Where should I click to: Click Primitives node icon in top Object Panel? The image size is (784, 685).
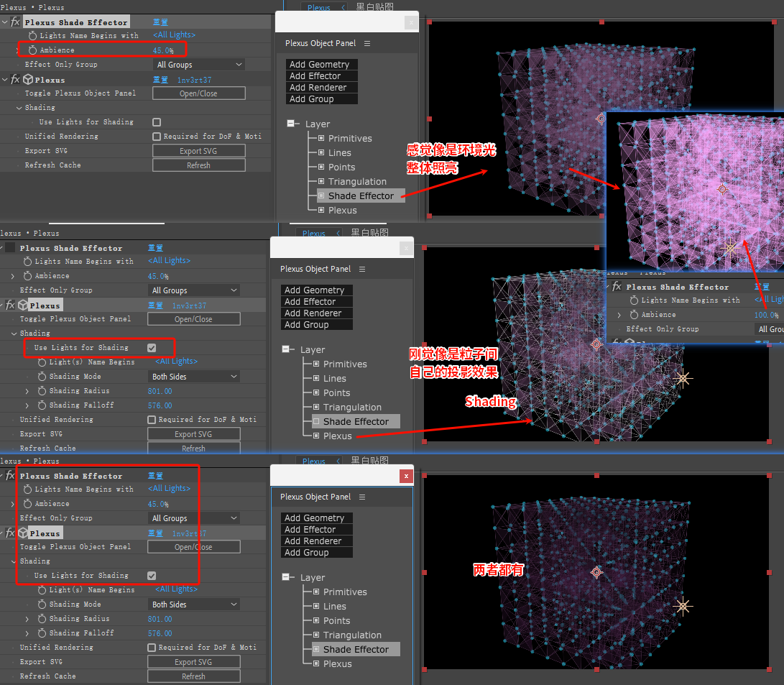pos(321,138)
